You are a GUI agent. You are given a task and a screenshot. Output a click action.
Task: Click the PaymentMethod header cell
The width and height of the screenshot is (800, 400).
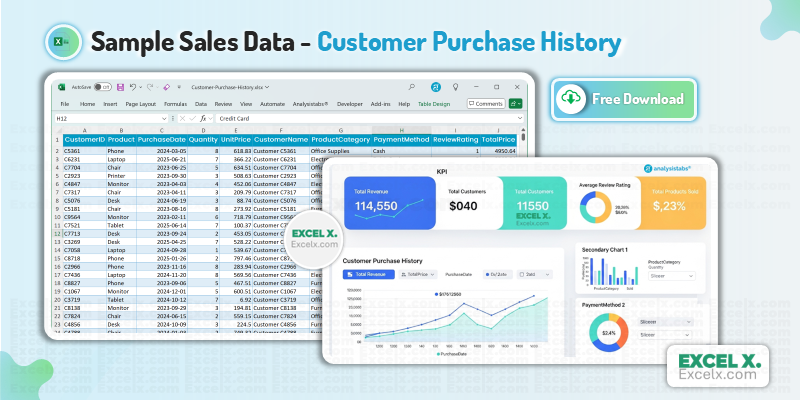[x=402, y=139]
